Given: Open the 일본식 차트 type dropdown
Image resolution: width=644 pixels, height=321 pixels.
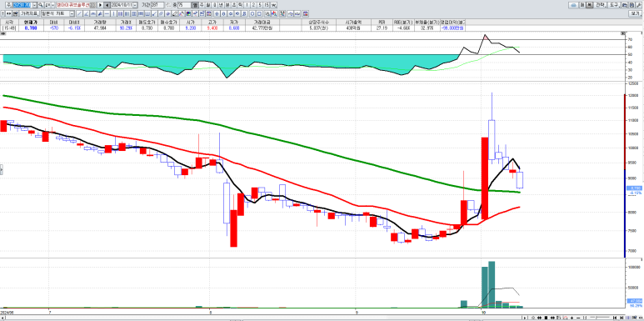Looking at the screenshot, I should 72,13.
